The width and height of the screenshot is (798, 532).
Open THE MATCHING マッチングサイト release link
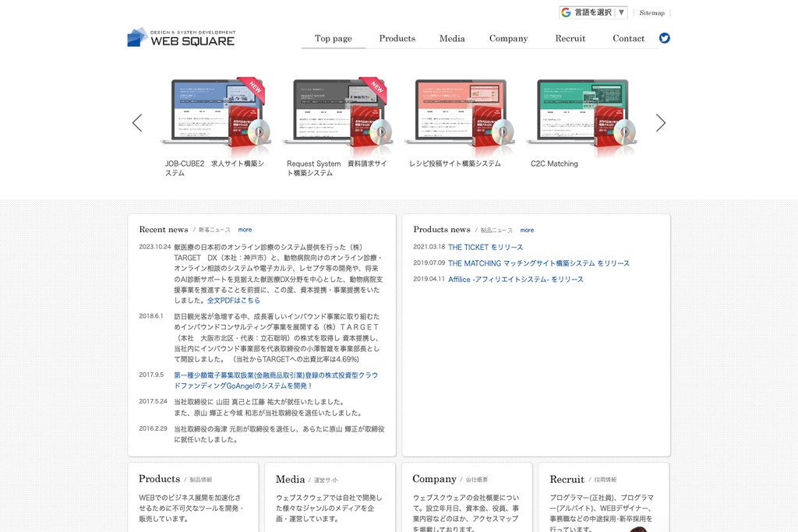[538, 263]
